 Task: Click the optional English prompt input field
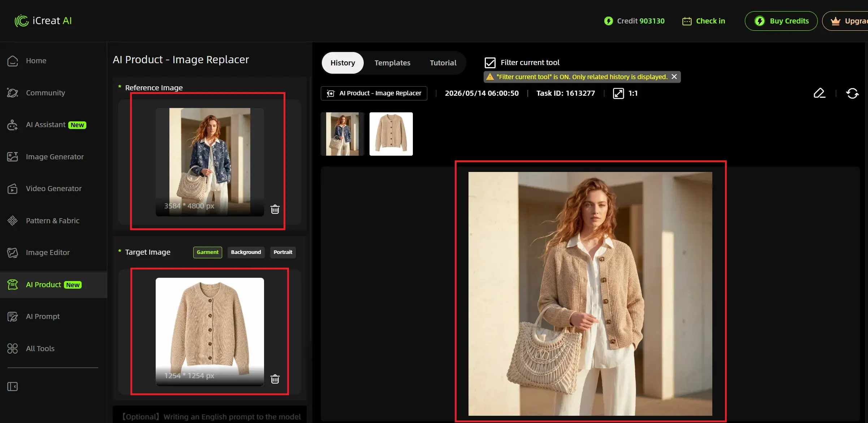pyautogui.click(x=210, y=415)
